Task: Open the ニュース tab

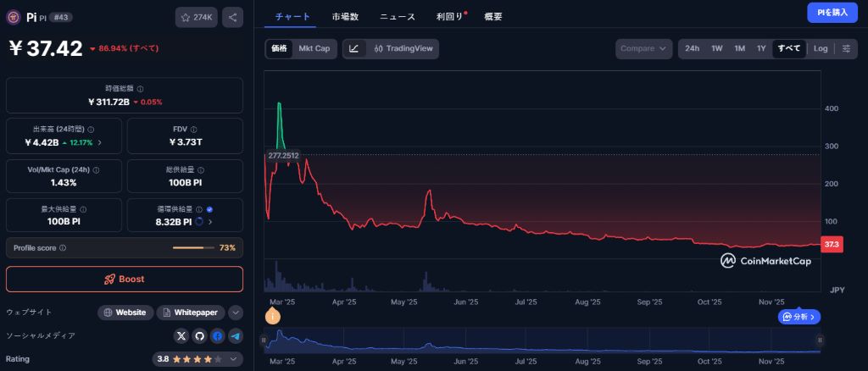Action: coord(398,17)
